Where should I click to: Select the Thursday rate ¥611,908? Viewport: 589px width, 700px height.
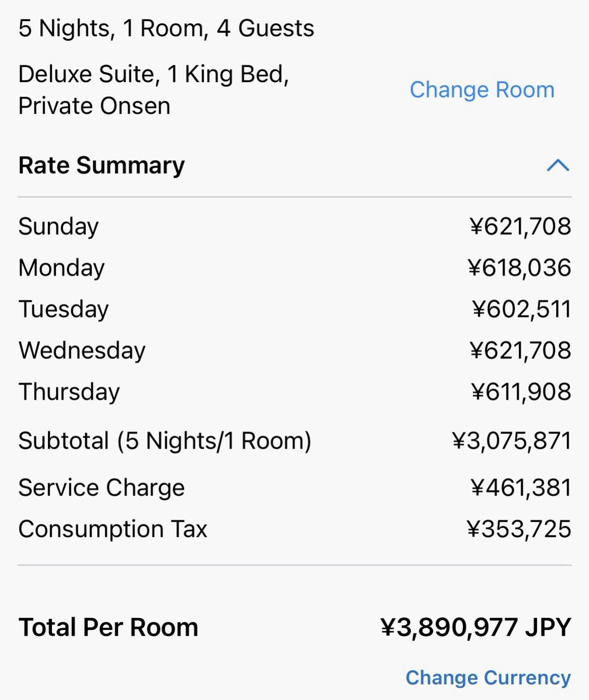[x=521, y=392]
